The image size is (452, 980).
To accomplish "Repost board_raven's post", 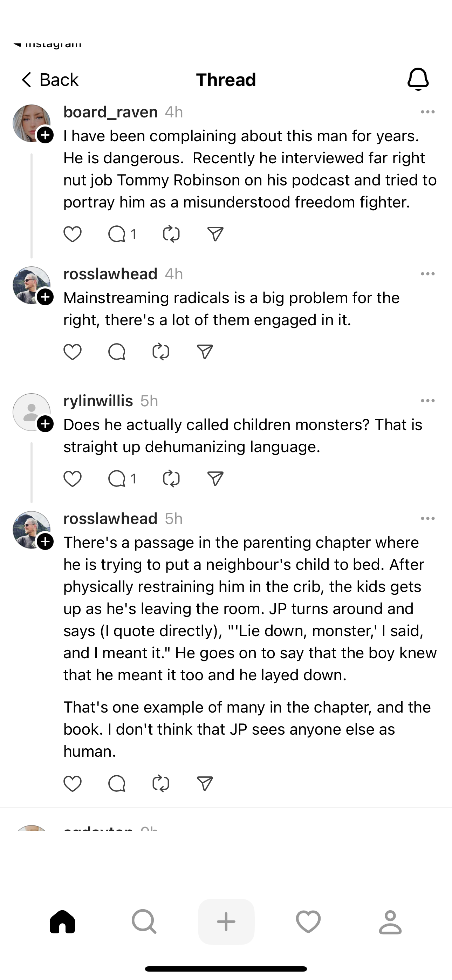I will click(x=171, y=234).
